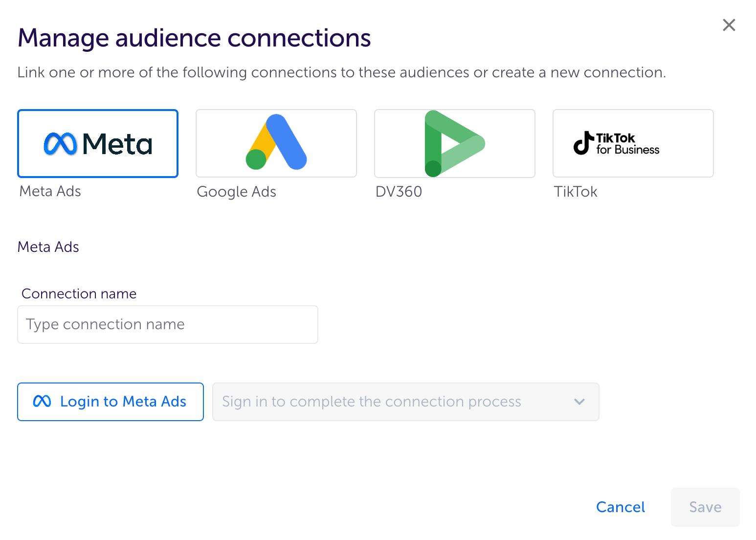Viewport: 756px width, 540px height.
Task: Click the Meta Ads section heading
Action: tap(48, 247)
